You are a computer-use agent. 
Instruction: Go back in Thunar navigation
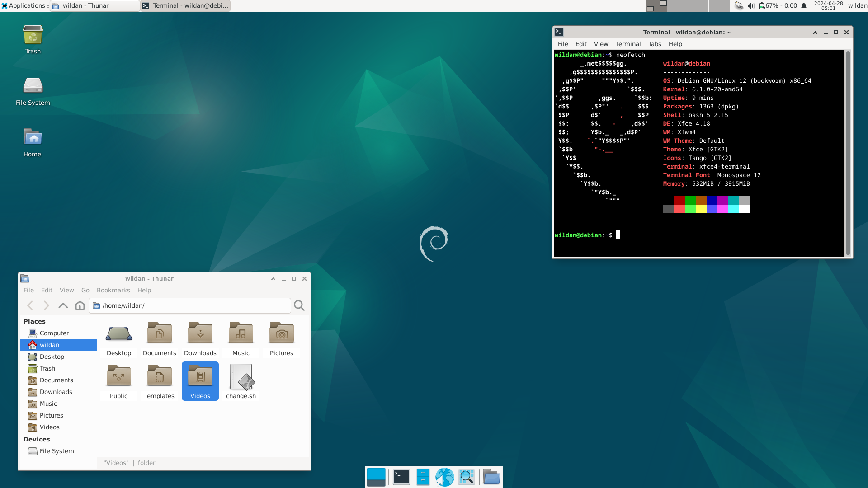[30, 305]
